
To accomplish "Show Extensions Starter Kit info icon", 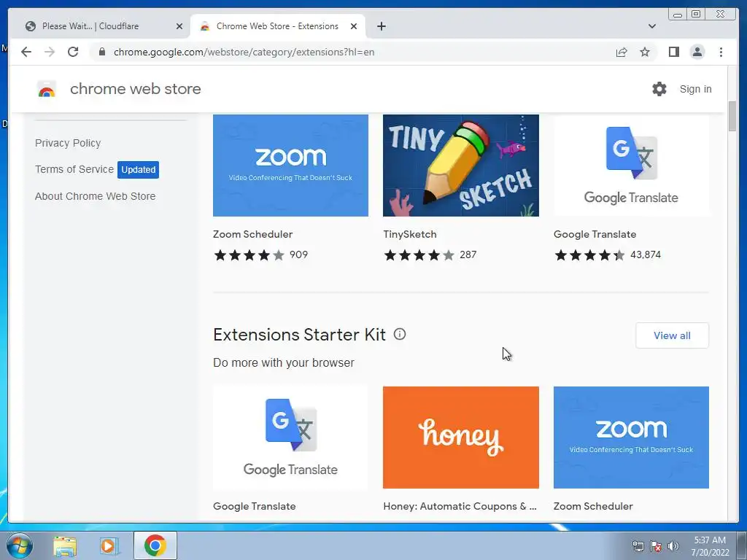I will 400,334.
